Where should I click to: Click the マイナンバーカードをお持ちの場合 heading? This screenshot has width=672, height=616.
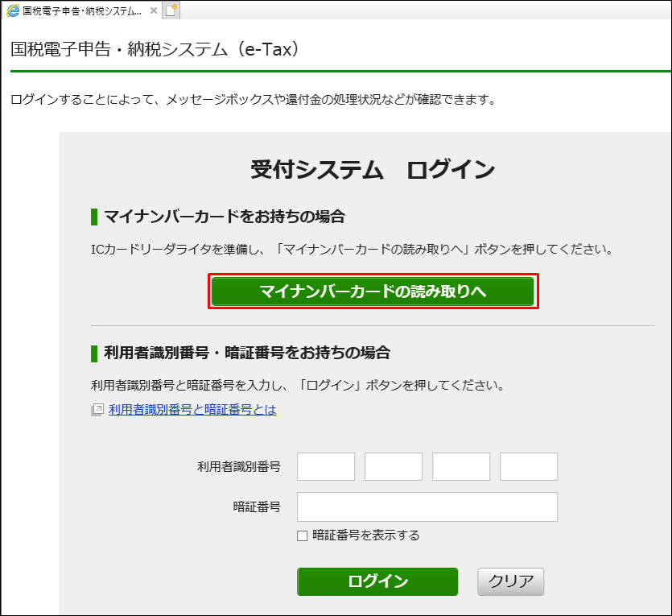225,217
